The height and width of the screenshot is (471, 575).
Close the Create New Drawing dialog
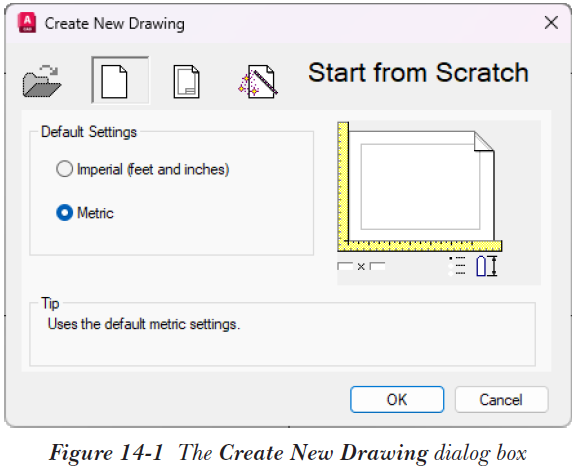[x=551, y=23]
